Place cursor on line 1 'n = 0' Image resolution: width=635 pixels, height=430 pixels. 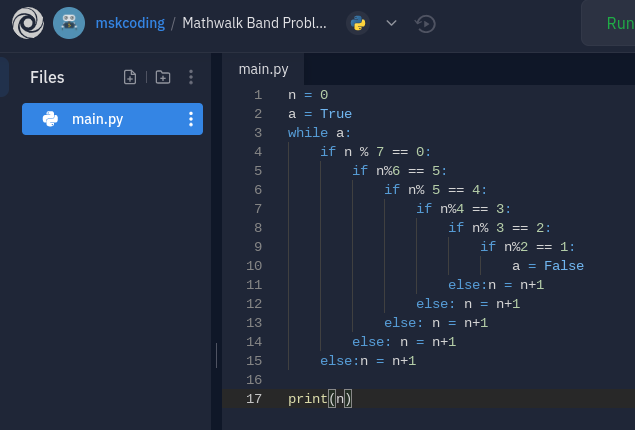[308, 95]
